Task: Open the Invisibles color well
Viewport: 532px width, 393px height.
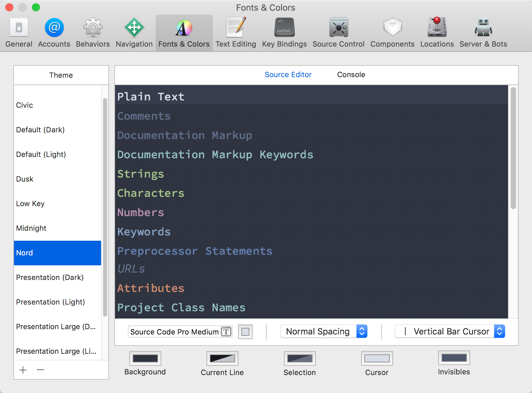Action: [454, 358]
